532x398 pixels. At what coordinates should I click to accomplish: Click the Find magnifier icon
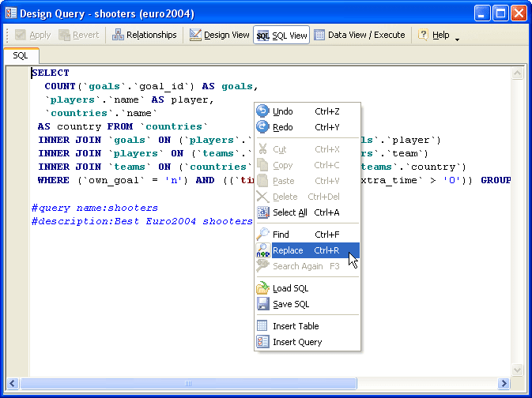coord(262,235)
